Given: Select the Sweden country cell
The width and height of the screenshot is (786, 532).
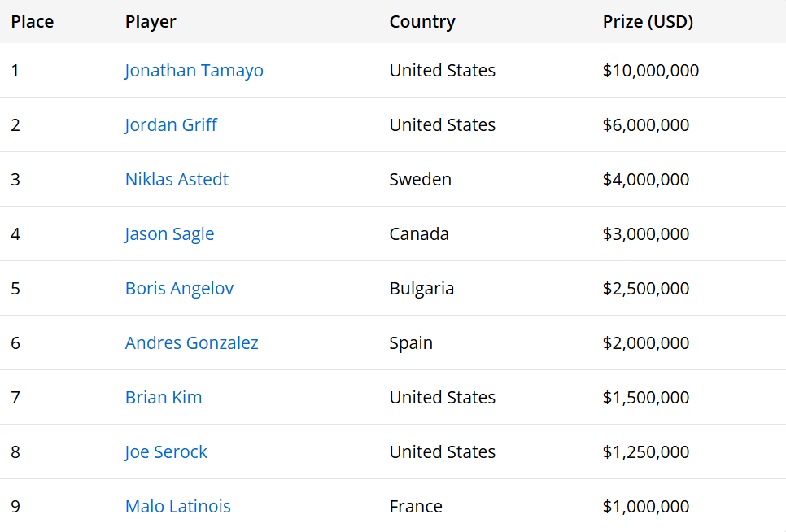Looking at the screenshot, I should (x=420, y=180).
